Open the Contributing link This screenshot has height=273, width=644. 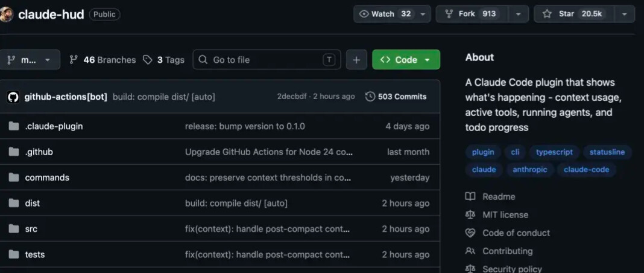(x=507, y=251)
